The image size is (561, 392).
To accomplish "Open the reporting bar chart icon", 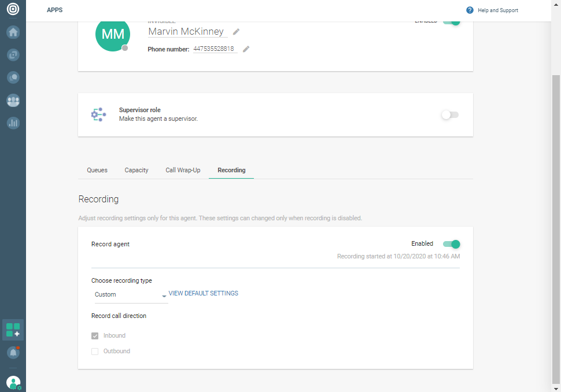I will point(13,123).
